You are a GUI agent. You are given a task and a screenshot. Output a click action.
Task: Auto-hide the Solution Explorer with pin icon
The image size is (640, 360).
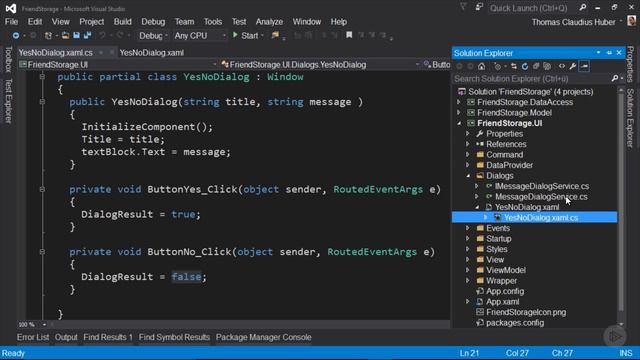(x=609, y=53)
